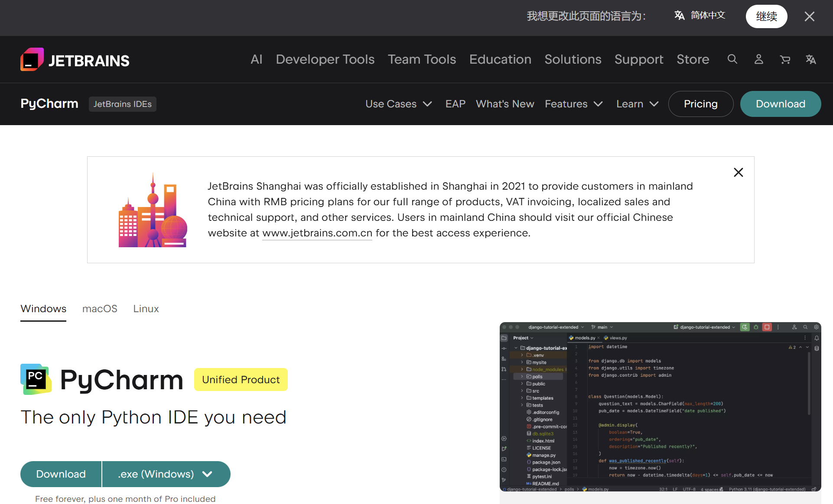Select index.html in the project tree

pyautogui.click(x=540, y=441)
